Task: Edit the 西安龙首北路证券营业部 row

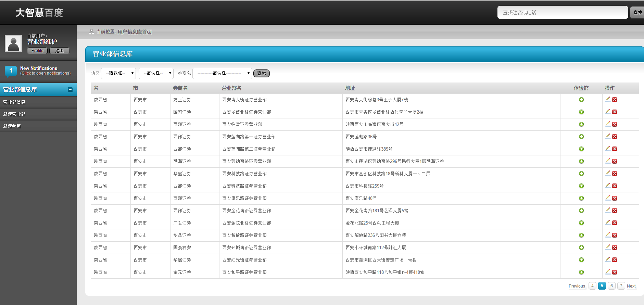Action: point(608,112)
